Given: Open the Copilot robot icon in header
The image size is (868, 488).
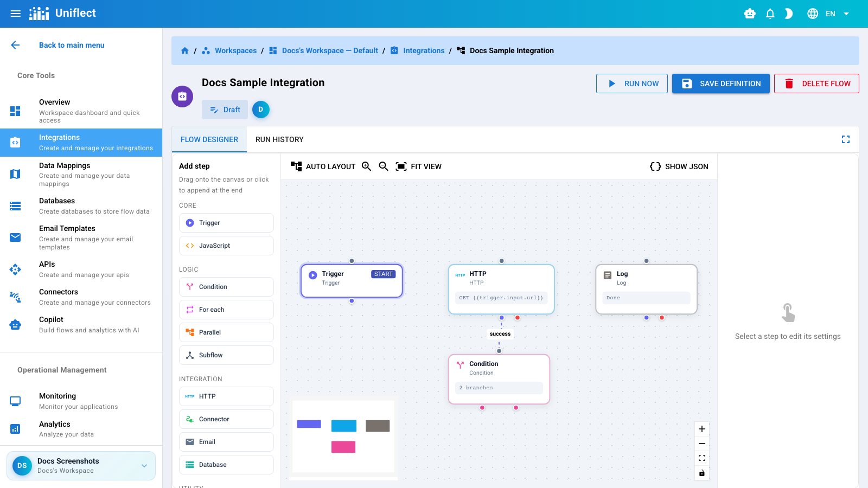Looking at the screenshot, I should [x=750, y=14].
